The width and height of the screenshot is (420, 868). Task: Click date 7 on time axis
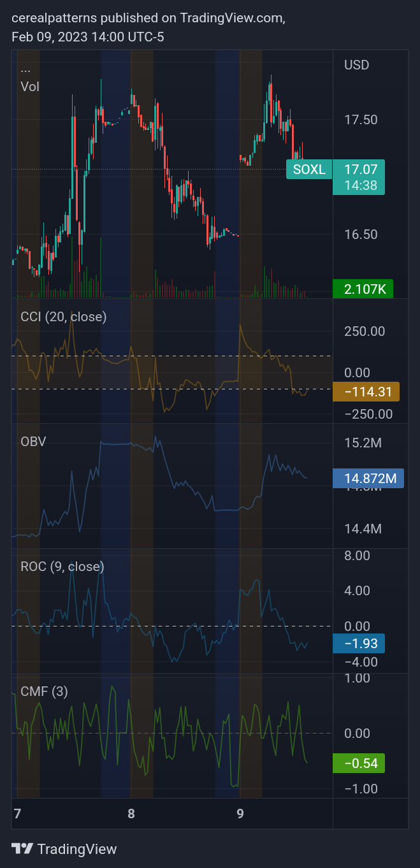pyautogui.click(x=17, y=814)
